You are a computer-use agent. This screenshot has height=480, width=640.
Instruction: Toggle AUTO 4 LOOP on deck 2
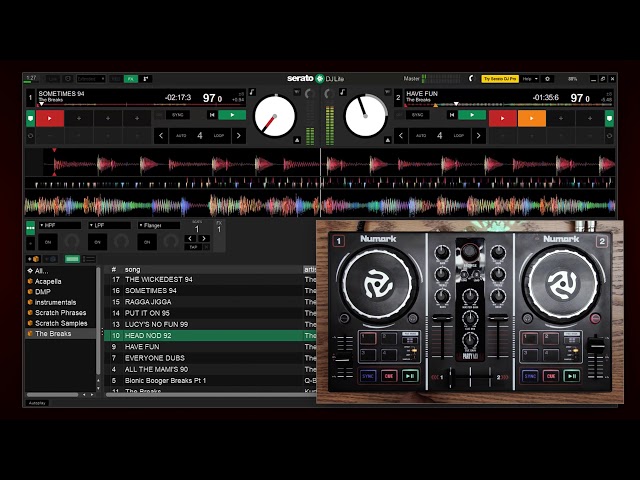click(x=440, y=136)
